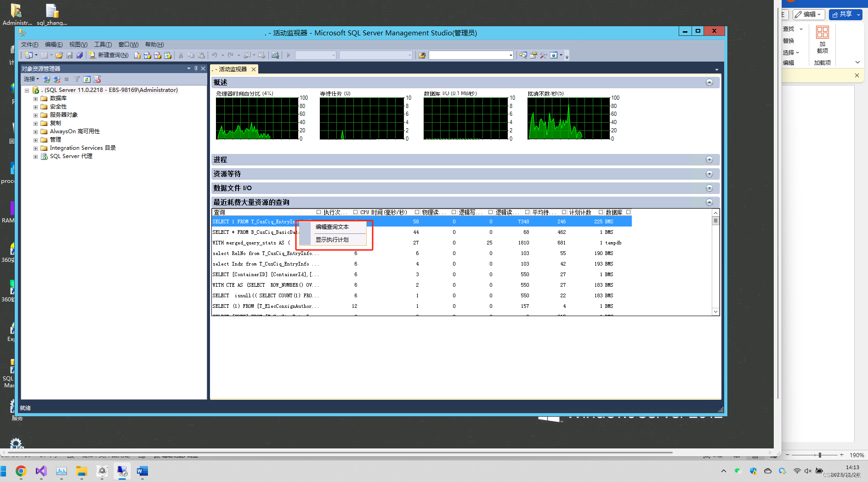
Task: Expand the 进程 section
Action: click(709, 159)
